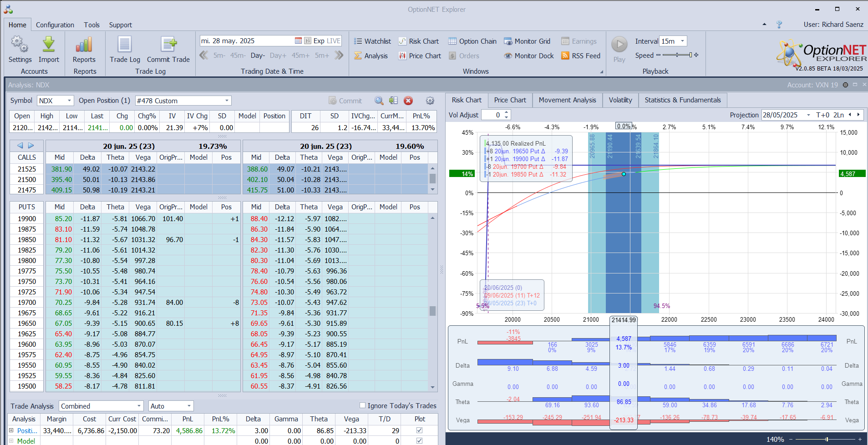
Task: Toggle Plot checkbox for Model row
Action: tap(419, 440)
